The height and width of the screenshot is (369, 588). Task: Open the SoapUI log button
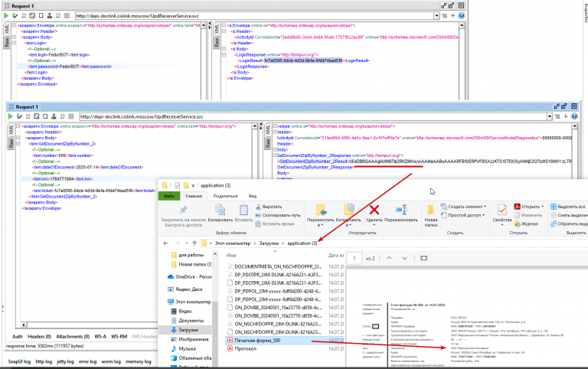pos(19,361)
